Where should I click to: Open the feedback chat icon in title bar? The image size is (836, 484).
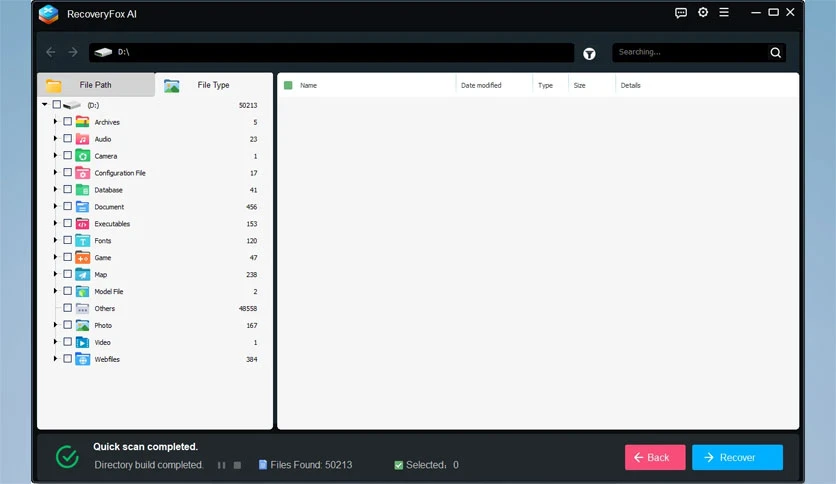(680, 13)
